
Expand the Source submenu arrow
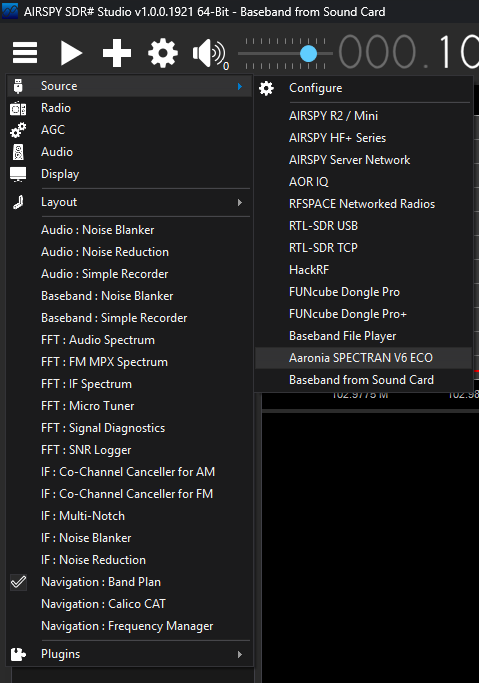click(x=240, y=86)
